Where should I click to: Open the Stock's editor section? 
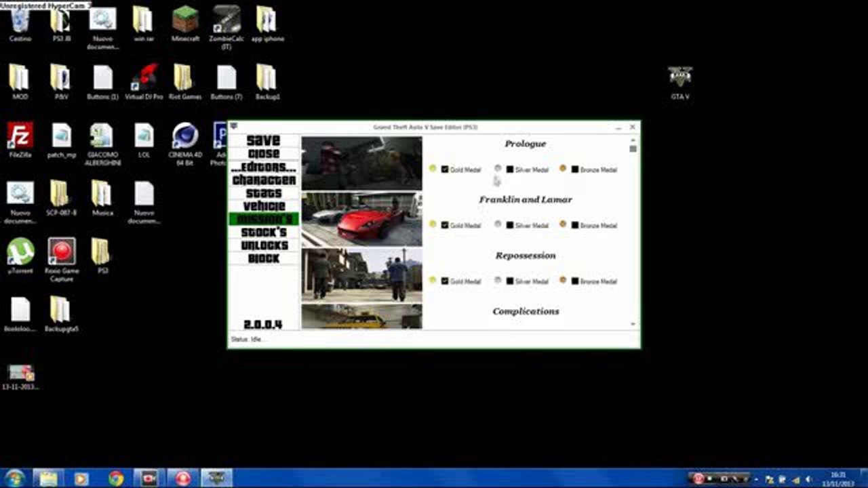point(264,232)
